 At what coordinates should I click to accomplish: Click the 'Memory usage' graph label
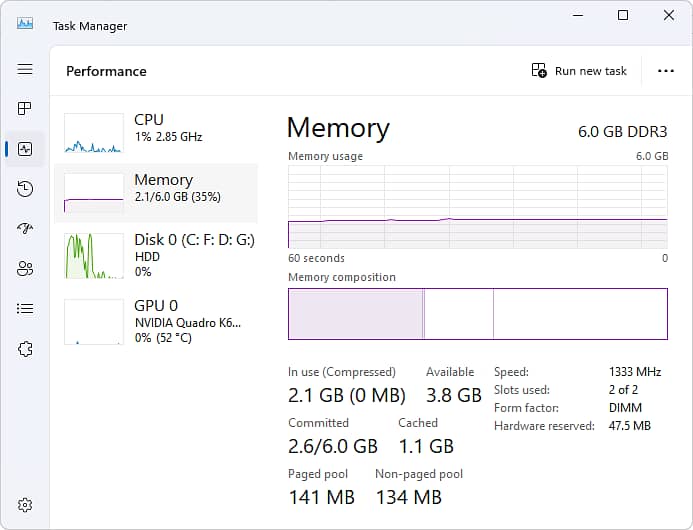325,156
